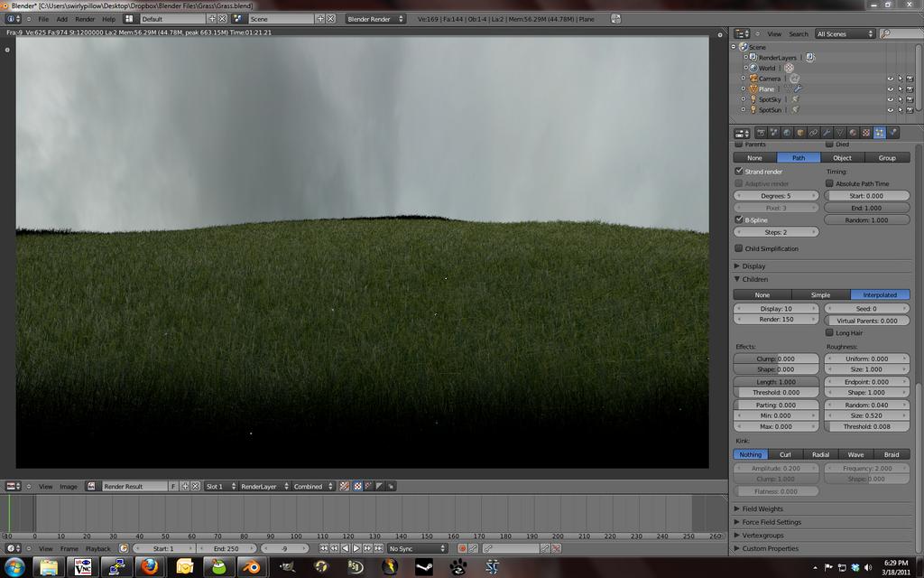This screenshot has height=578, width=924.
Task: Open the Texture tab (checkerboard icon)
Action: coord(865,133)
